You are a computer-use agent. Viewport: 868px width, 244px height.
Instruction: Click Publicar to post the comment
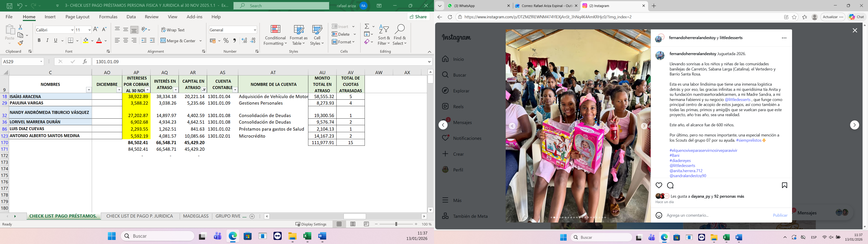click(x=780, y=215)
